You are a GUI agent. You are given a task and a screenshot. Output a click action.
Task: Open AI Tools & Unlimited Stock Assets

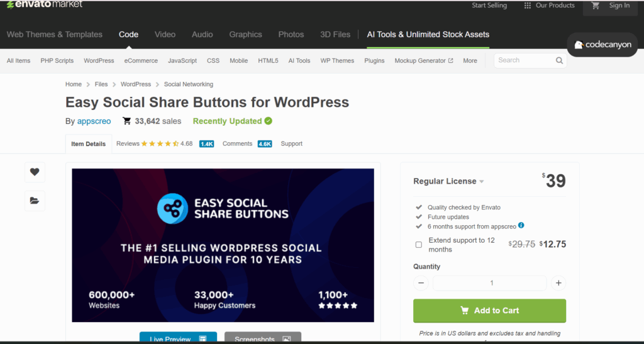coord(428,35)
